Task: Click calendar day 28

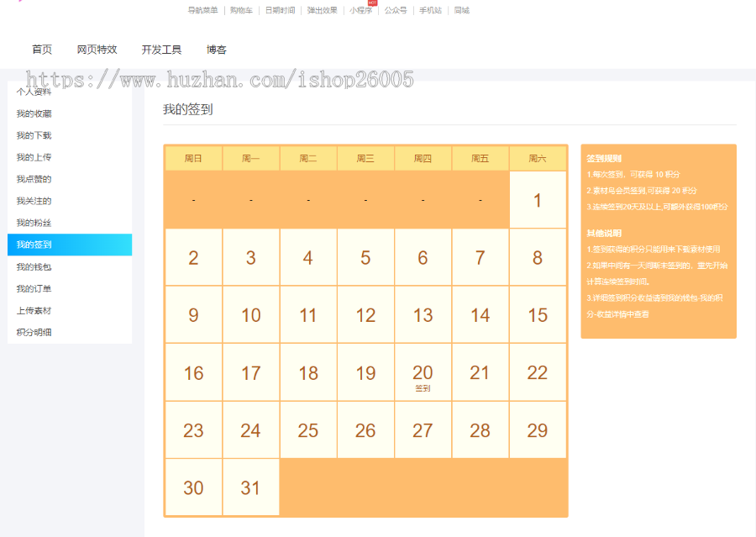Action: pyautogui.click(x=480, y=430)
